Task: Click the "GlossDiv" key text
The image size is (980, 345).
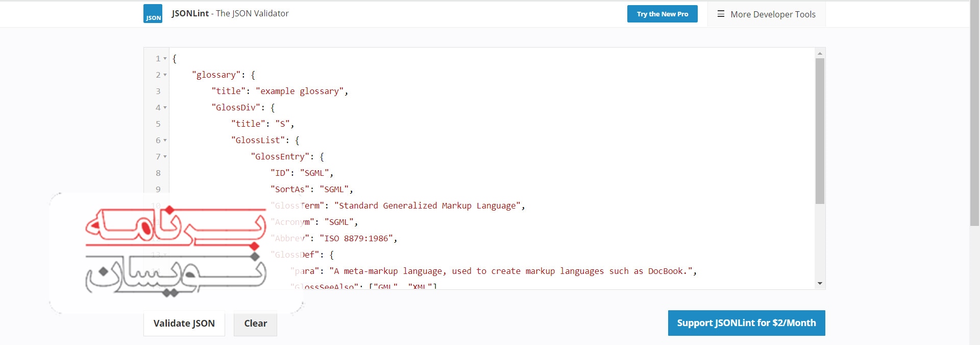Action: click(236, 107)
